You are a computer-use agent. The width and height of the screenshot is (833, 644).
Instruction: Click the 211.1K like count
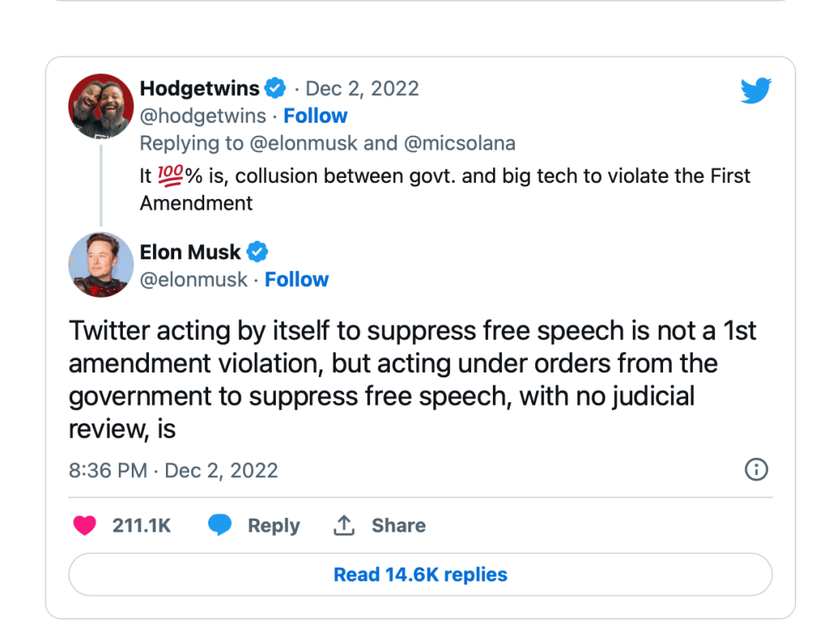(141, 525)
